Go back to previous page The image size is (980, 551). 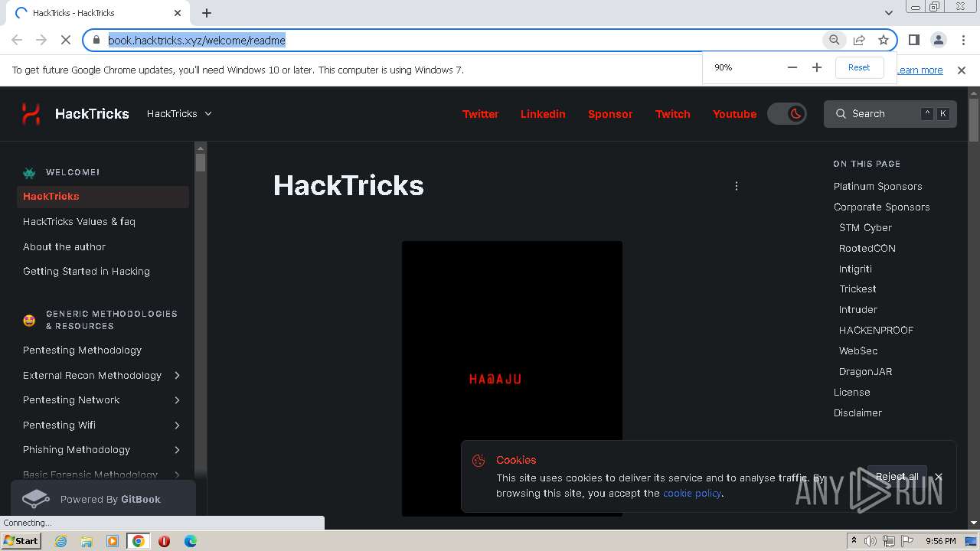pyautogui.click(x=17, y=40)
